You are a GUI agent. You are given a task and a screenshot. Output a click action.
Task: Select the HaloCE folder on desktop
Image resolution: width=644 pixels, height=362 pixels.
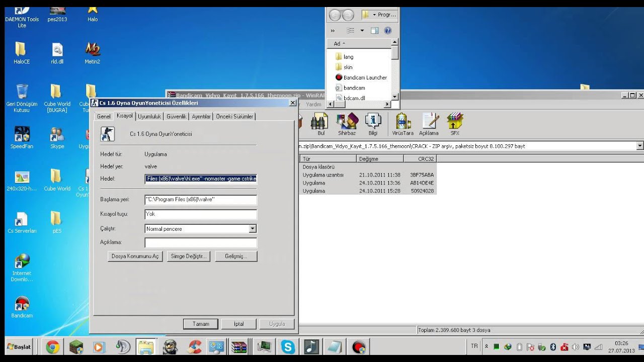22,53
